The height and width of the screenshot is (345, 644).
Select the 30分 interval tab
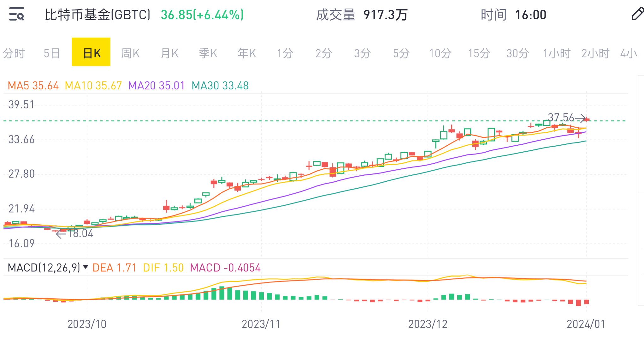[x=517, y=53]
